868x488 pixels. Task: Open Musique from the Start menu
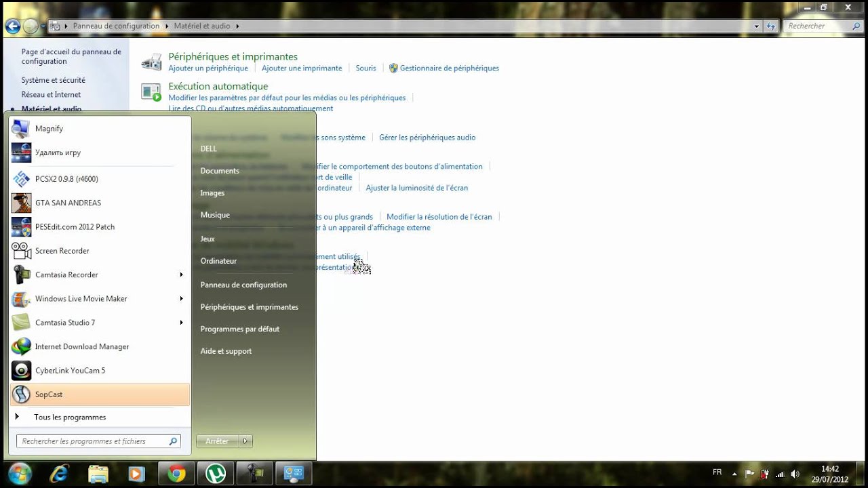215,215
